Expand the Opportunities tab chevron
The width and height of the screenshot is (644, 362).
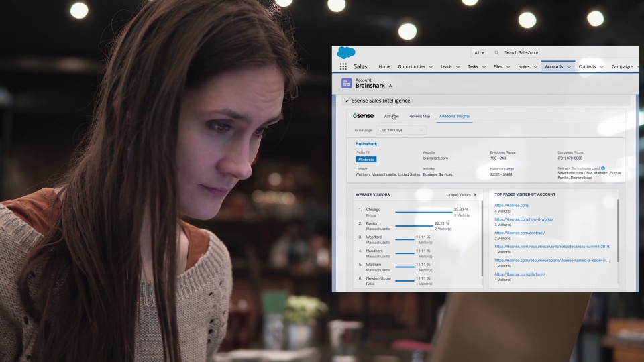click(431, 67)
